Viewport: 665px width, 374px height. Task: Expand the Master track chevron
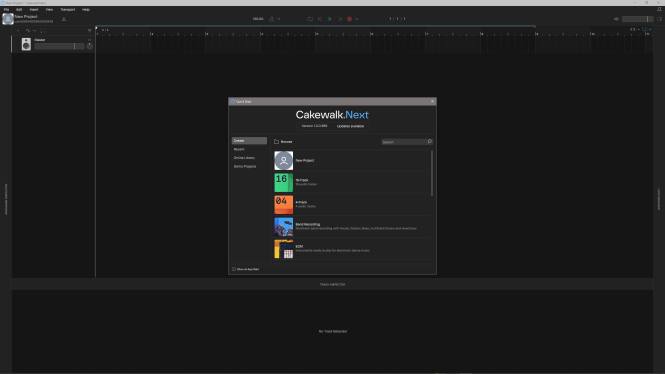(x=89, y=40)
